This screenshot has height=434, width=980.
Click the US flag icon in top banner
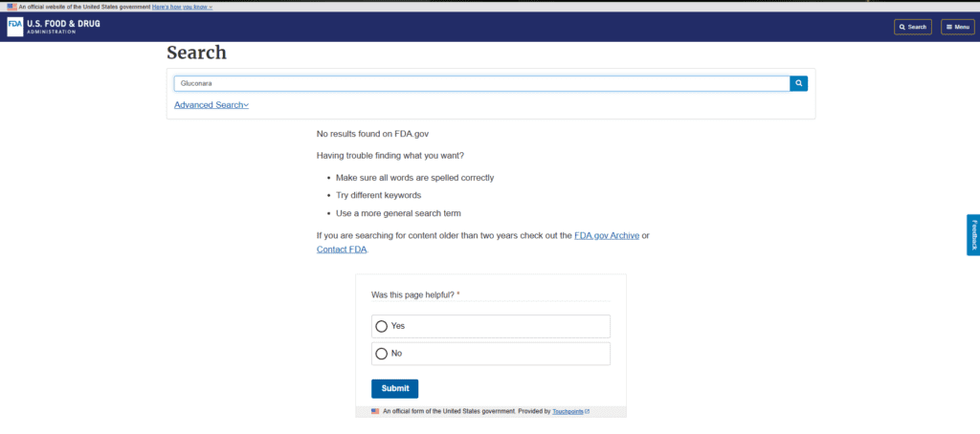(11, 7)
